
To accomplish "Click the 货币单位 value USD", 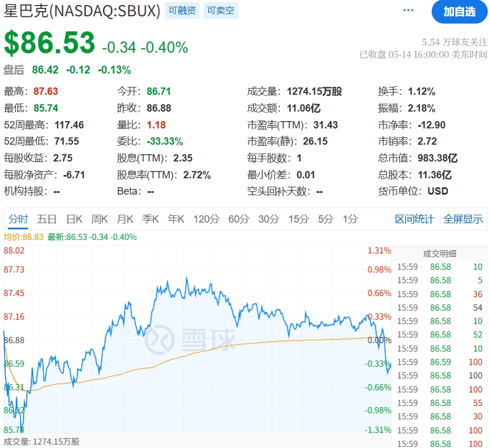I will click(437, 191).
